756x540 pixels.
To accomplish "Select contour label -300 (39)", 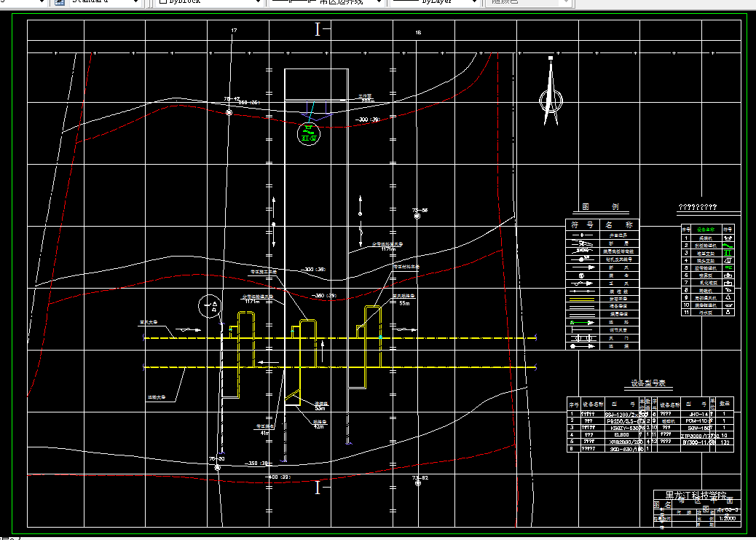I will tap(368, 120).
